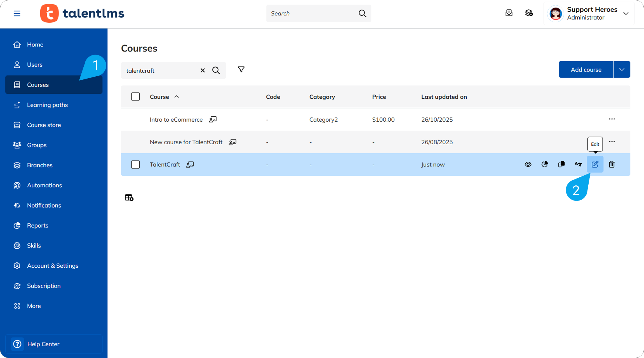Preview TalentCraft using the eye icon
The image size is (644, 358).
(528, 164)
